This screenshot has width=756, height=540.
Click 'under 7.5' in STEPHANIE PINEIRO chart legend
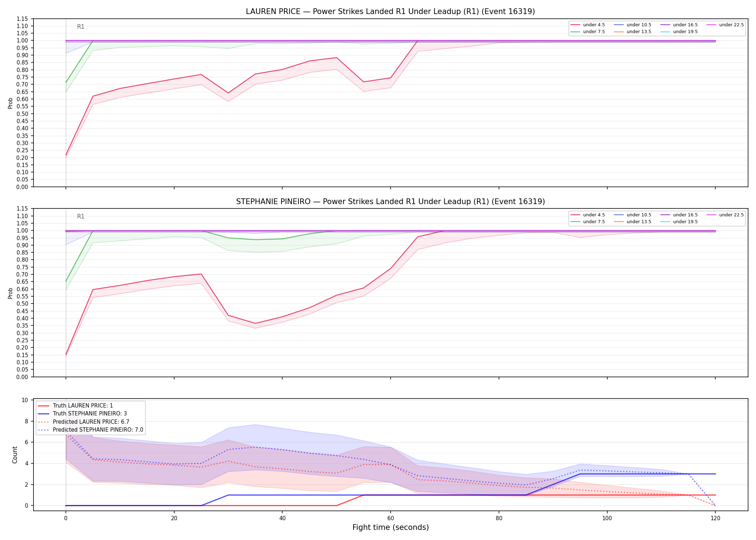pyautogui.click(x=588, y=222)
